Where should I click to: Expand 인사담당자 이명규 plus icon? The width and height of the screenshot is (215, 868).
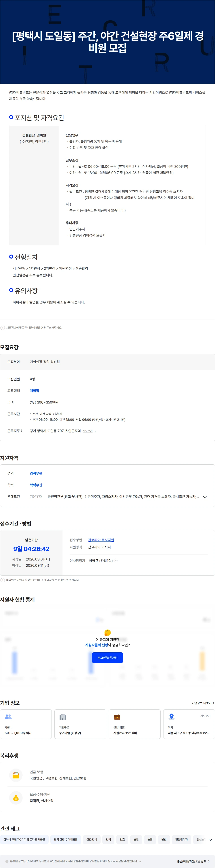point(116,560)
